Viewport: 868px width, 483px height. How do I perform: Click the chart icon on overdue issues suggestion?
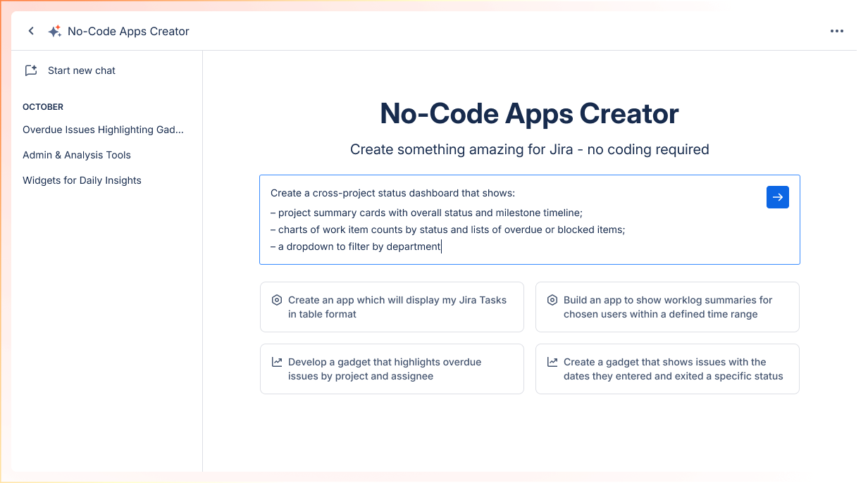[277, 362]
